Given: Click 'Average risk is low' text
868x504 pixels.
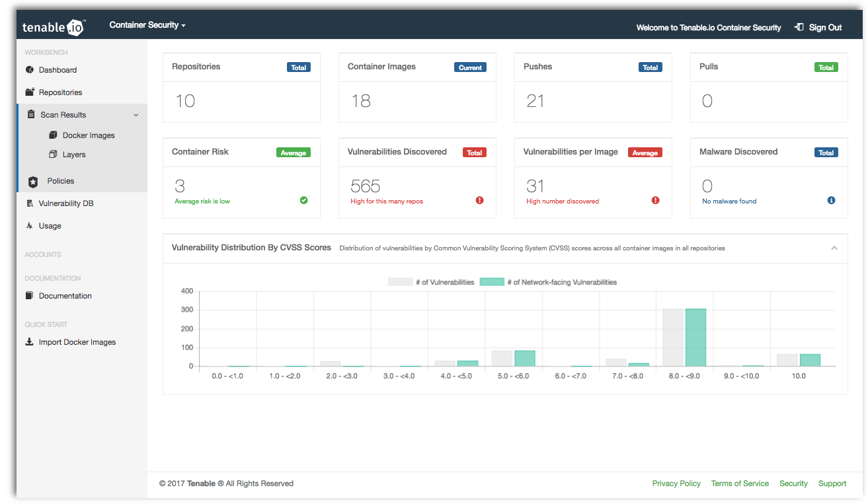Looking at the screenshot, I should (202, 201).
